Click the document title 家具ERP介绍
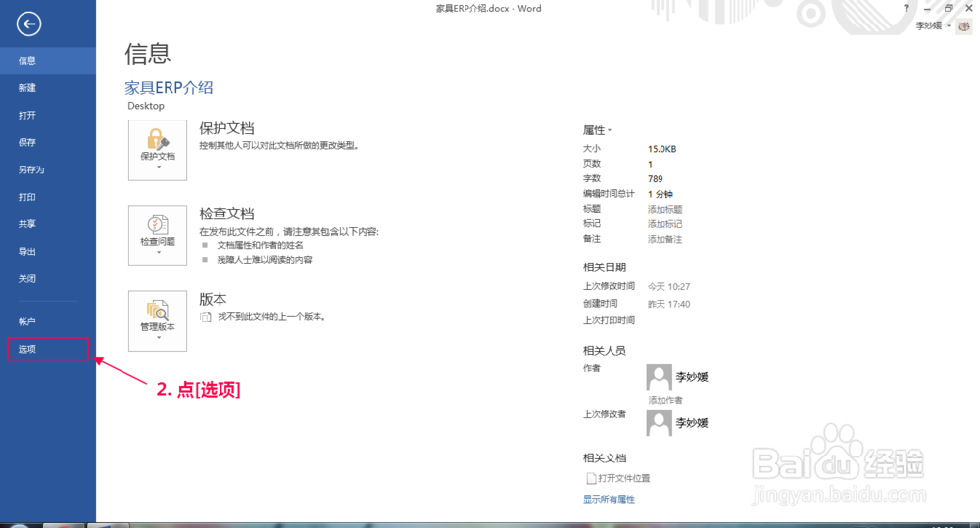Screen dimensions: 980x528 [x=169, y=87]
